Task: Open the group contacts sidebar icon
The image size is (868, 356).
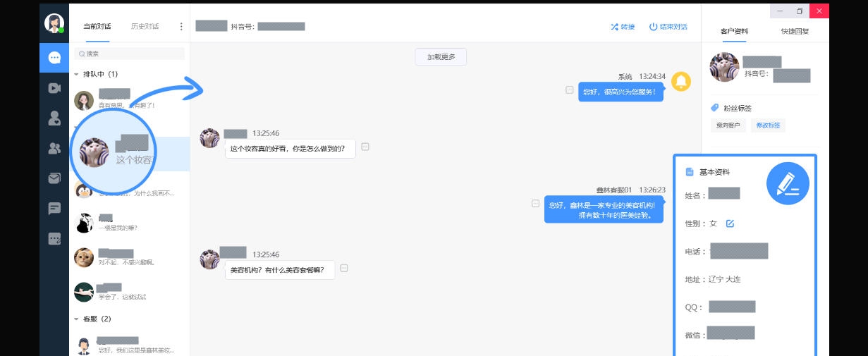Action: (x=54, y=148)
